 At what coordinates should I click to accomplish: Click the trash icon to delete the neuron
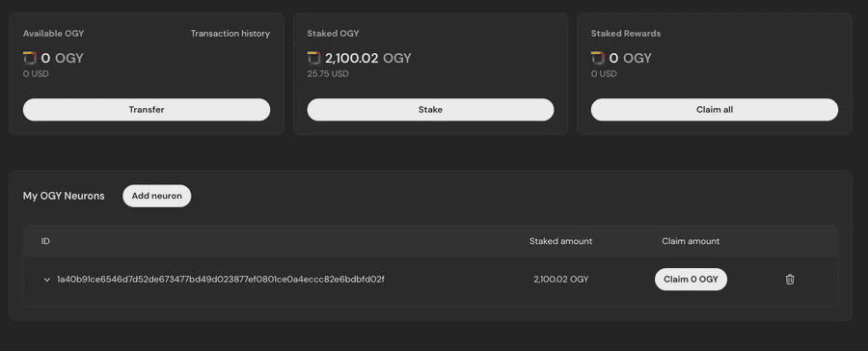(790, 280)
